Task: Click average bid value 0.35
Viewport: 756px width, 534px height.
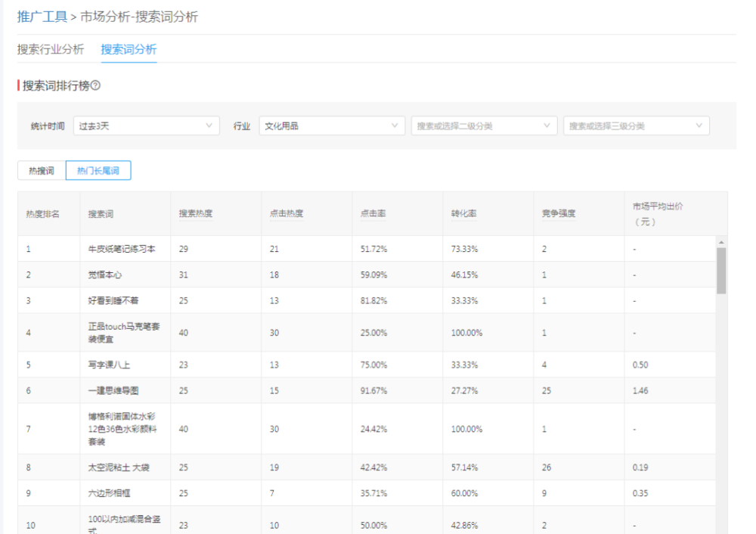Action: [640, 493]
